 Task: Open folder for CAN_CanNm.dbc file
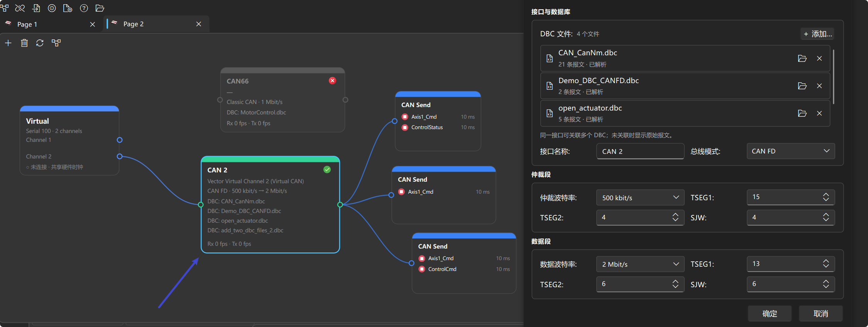click(x=802, y=58)
